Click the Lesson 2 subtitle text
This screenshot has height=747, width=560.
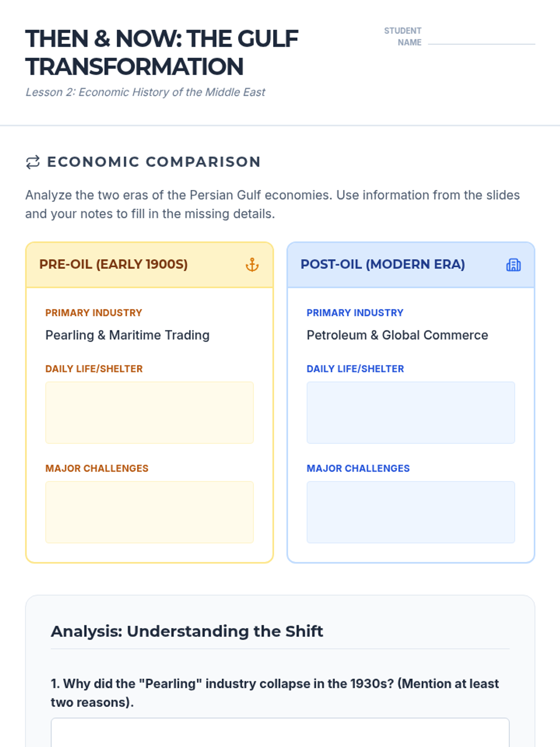point(145,92)
